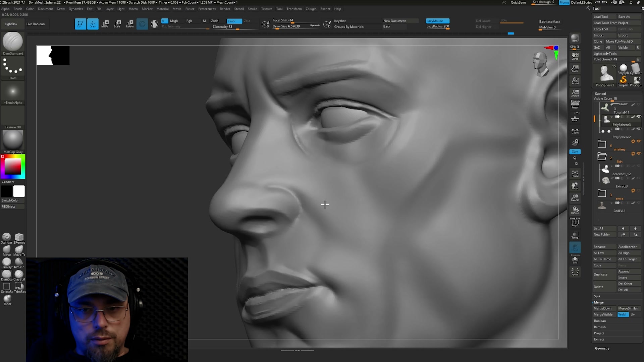Switch to Rotate transform mode in top shelf

130,24
